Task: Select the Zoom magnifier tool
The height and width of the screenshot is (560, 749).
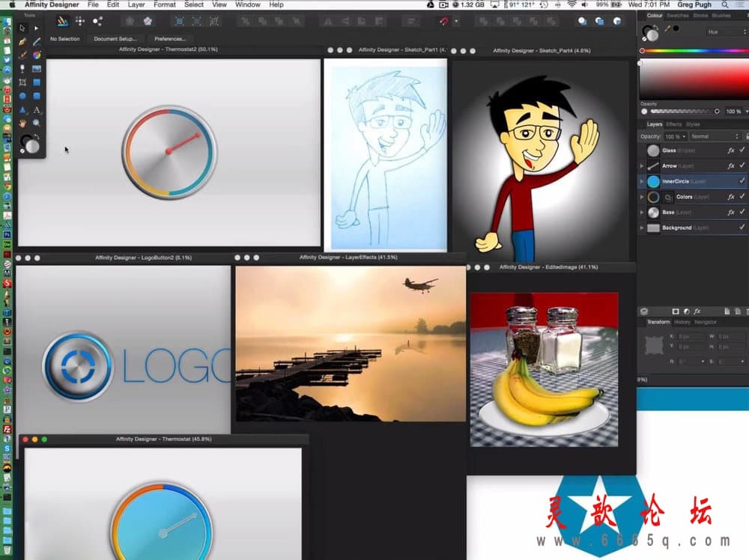Action: 36,124
